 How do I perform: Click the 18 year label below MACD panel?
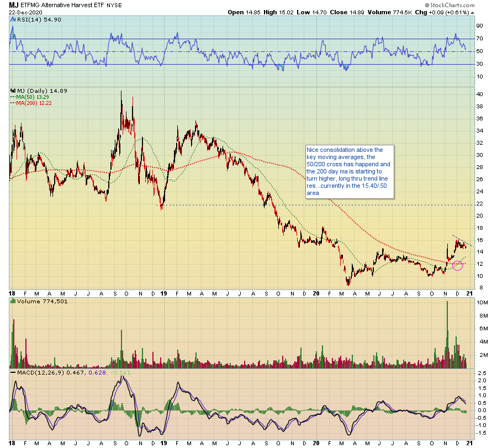[x=12, y=443]
